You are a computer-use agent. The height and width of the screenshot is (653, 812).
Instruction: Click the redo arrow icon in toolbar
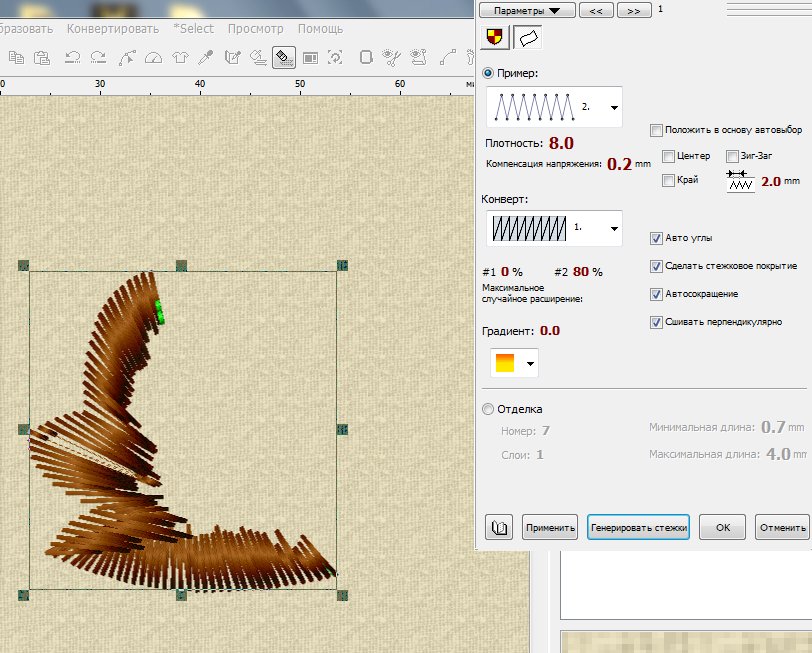click(x=99, y=57)
